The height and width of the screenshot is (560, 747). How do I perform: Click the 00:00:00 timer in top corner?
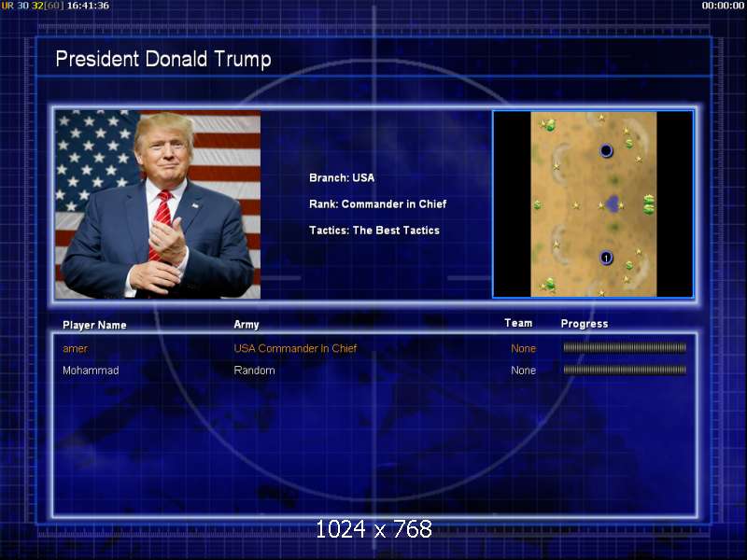pos(723,6)
